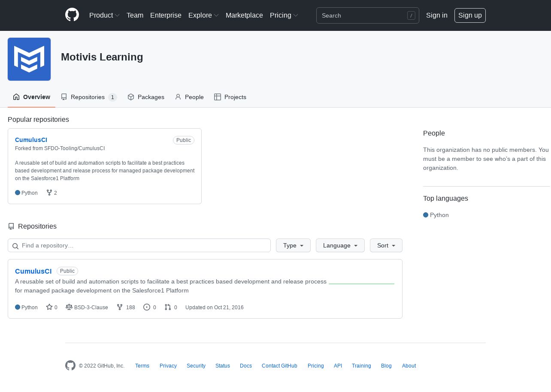Switch to the People tab
Image resolution: width=551 pixels, height=392 pixels.
pos(189,97)
